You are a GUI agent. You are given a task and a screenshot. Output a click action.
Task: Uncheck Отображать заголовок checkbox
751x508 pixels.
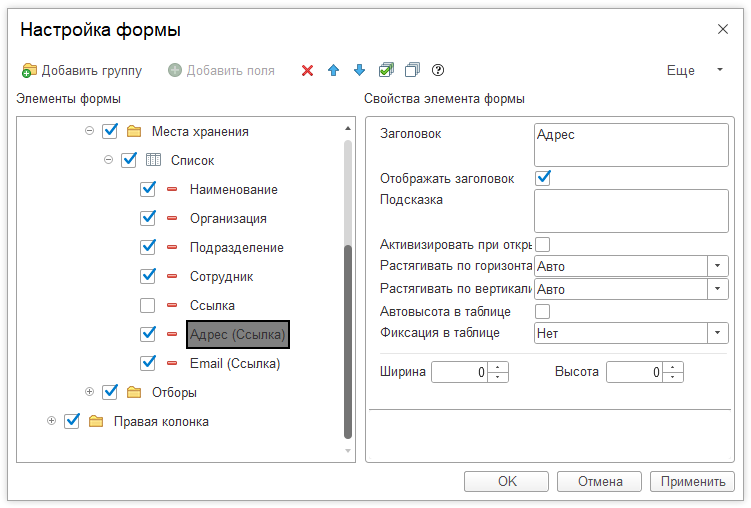tap(543, 178)
